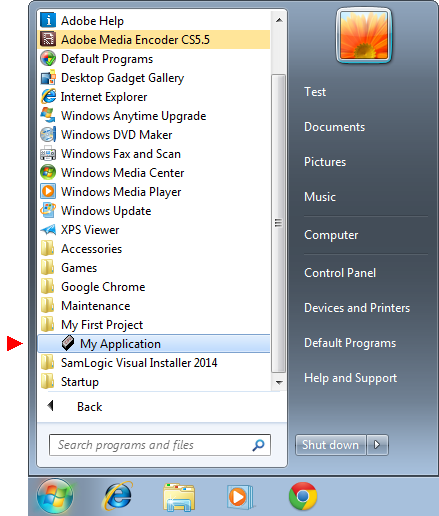The image size is (439, 516).
Task: Open Documents from the right pane
Action: pyautogui.click(x=334, y=127)
